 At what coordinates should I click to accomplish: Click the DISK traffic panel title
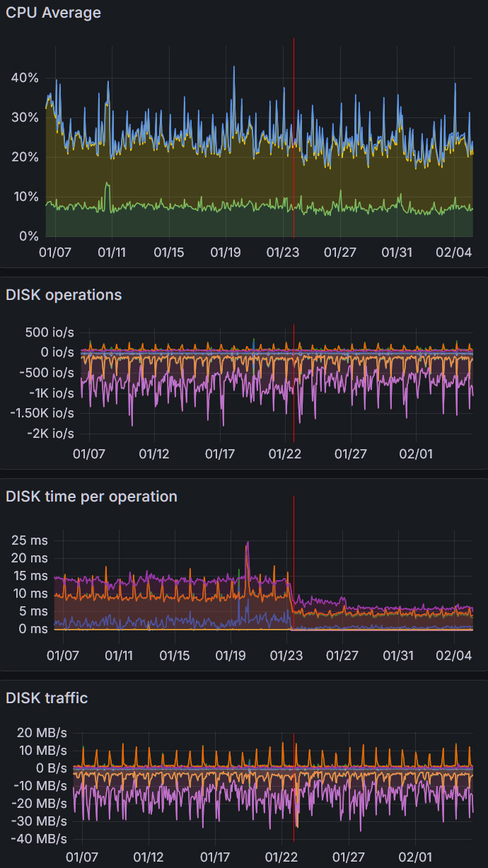pyautogui.click(x=47, y=698)
